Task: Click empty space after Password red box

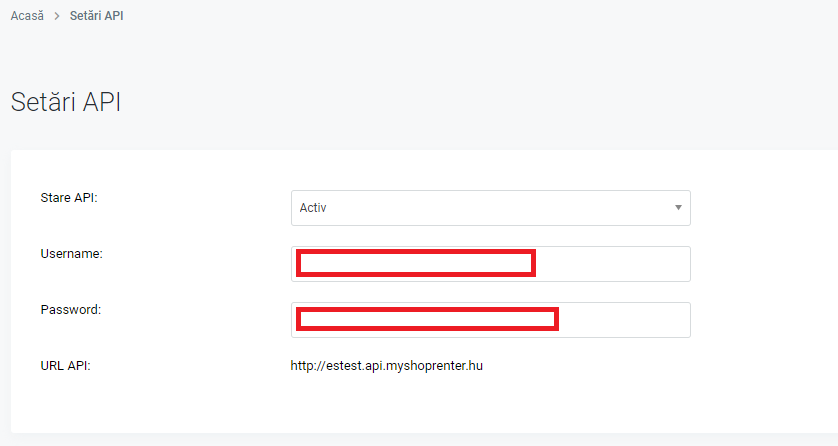Action: [624, 320]
